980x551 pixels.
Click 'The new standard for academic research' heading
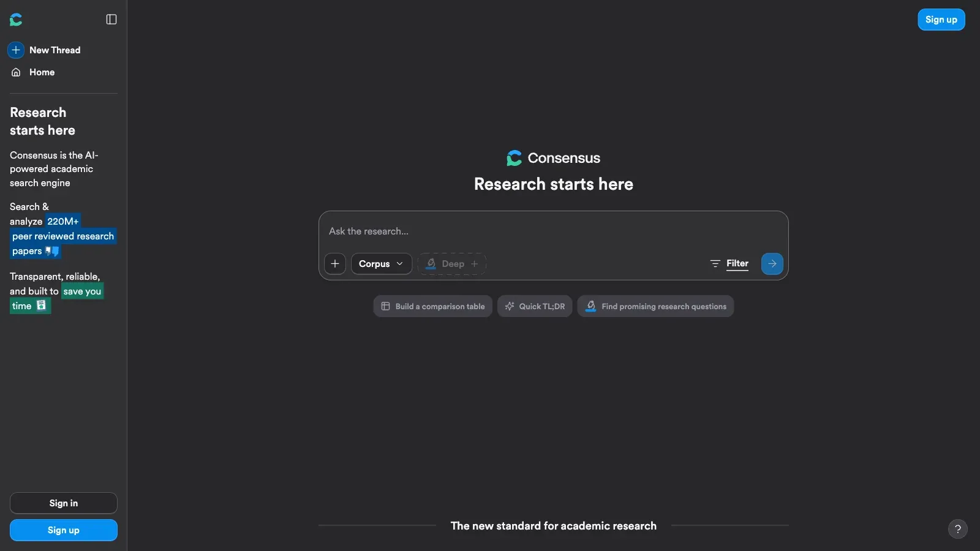coord(553,526)
